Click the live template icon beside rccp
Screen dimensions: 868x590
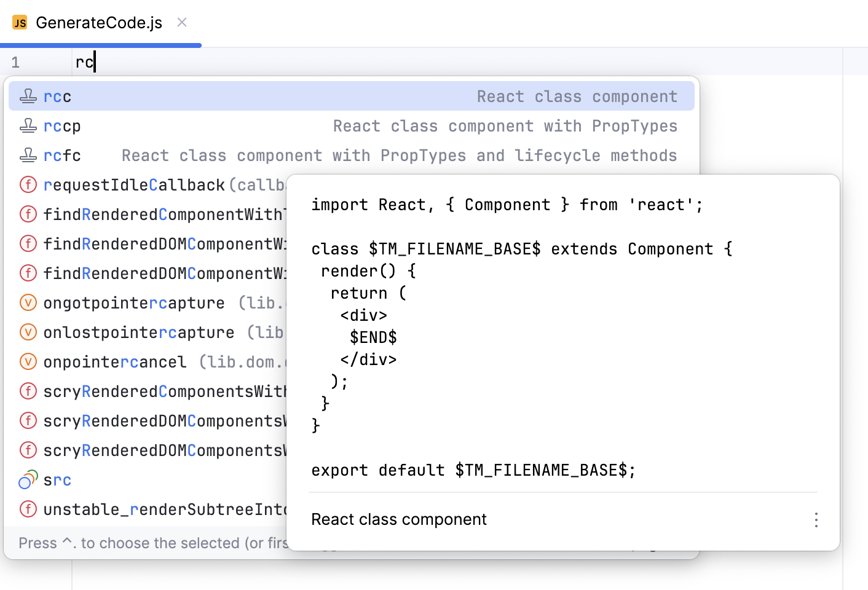[28, 125]
